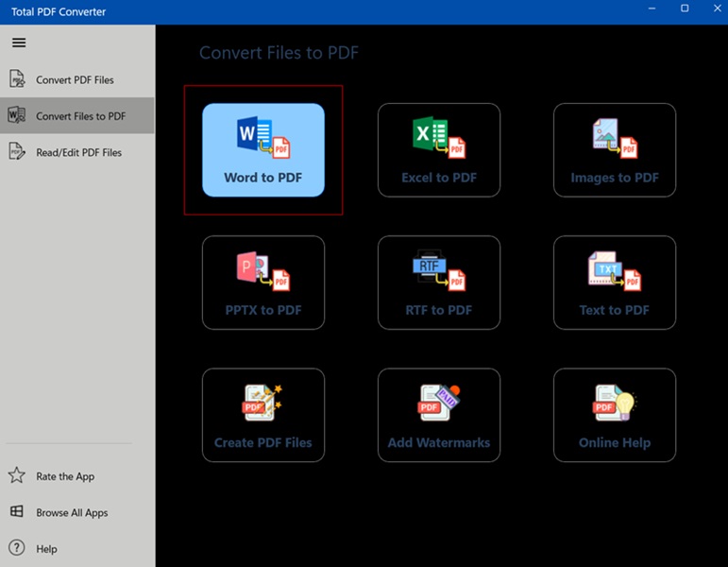Click the Word document sidebar icon

(17, 115)
